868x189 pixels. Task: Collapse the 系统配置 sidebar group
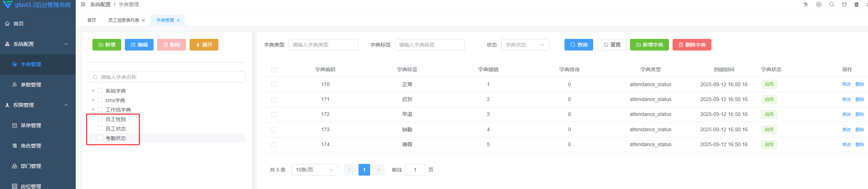[38, 44]
